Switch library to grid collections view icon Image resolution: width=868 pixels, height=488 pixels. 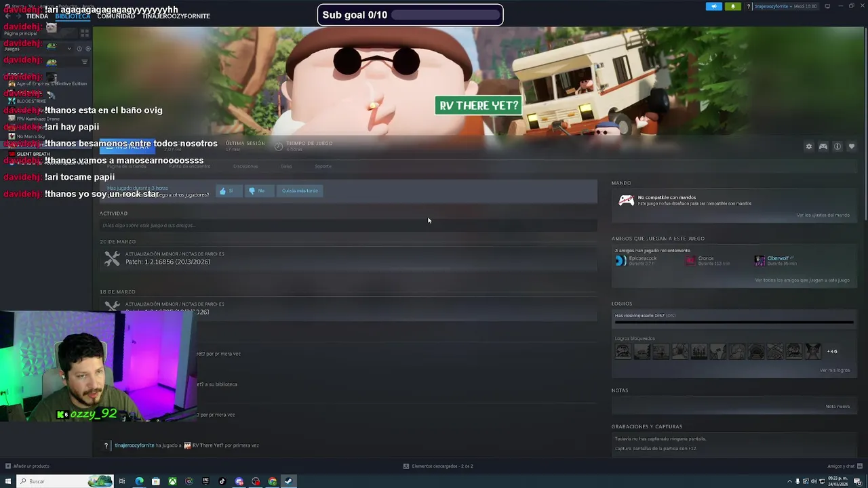click(85, 32)
